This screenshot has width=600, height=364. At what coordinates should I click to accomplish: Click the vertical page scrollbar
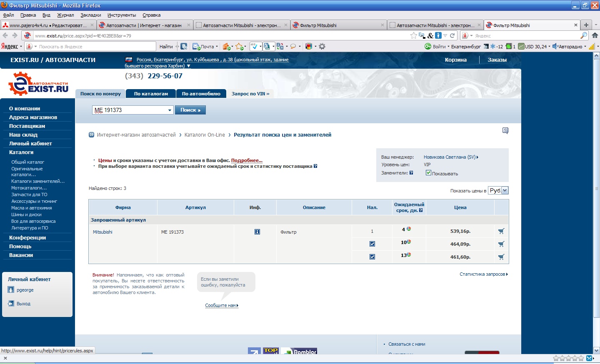[596, 187]
